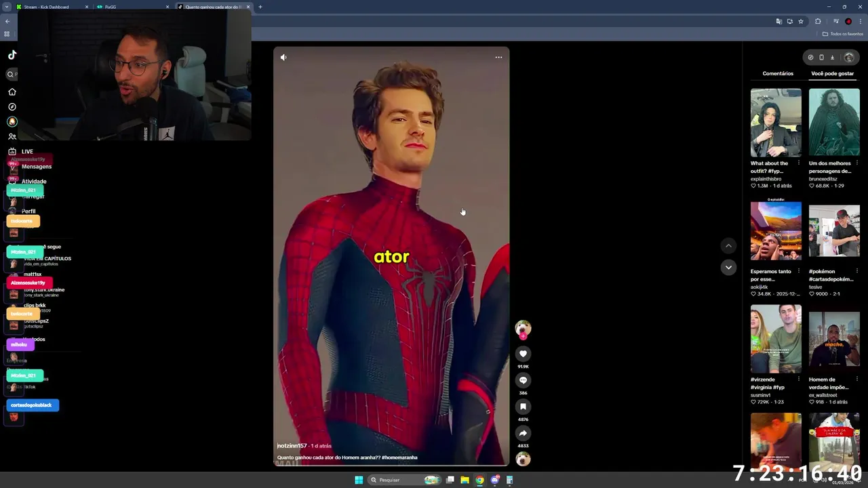Go to previous video with the up arrow

728,246
